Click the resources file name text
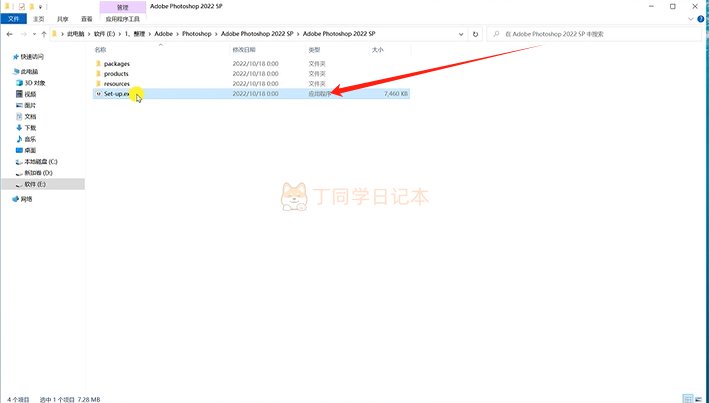 pyautogui.click(x=117, y=84)
